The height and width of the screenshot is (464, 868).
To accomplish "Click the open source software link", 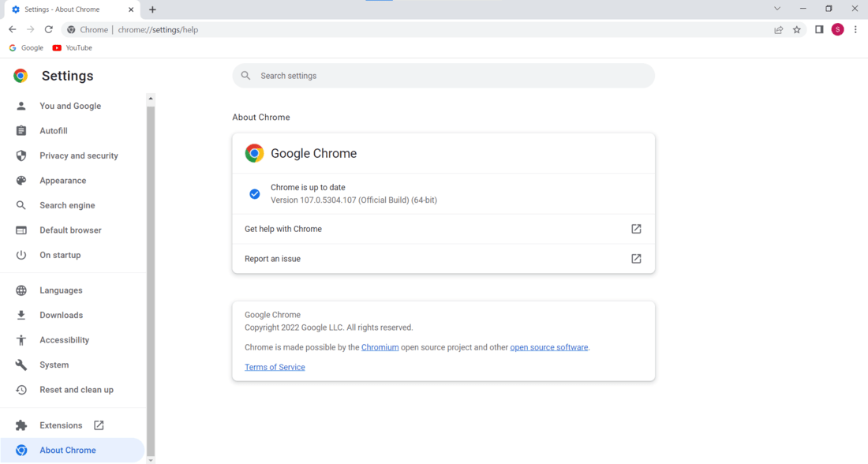I will click(548, 347).
